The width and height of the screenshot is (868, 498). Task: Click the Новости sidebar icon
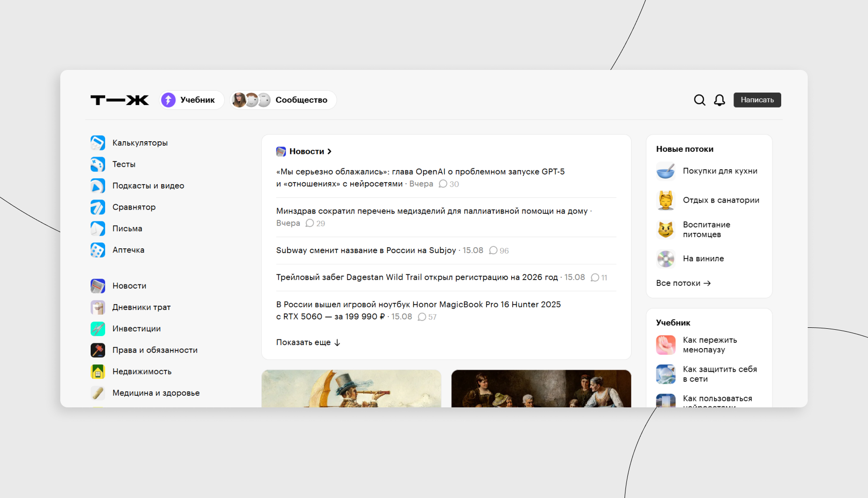pos(98,286)
